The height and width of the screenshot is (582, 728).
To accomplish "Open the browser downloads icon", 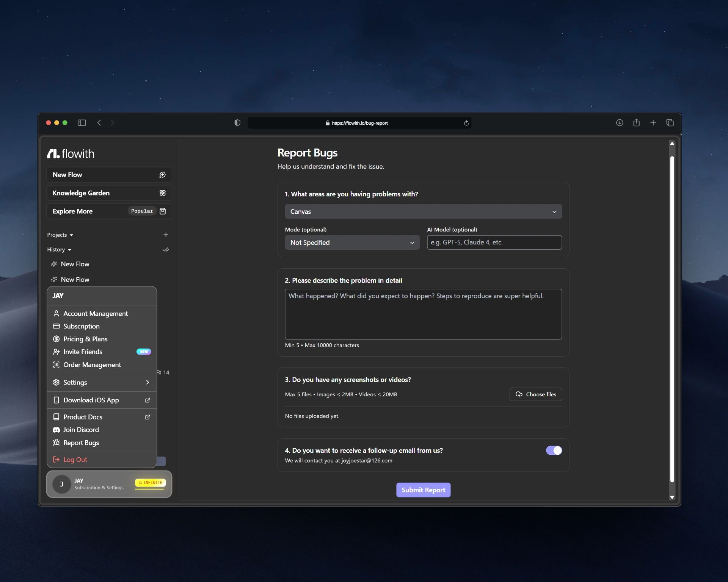I will (619, 123).
